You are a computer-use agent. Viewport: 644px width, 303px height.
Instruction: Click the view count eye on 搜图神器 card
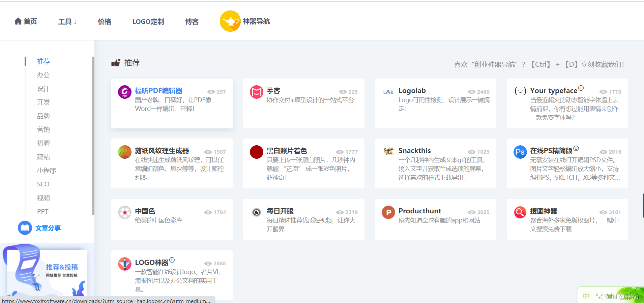(603, 212)
